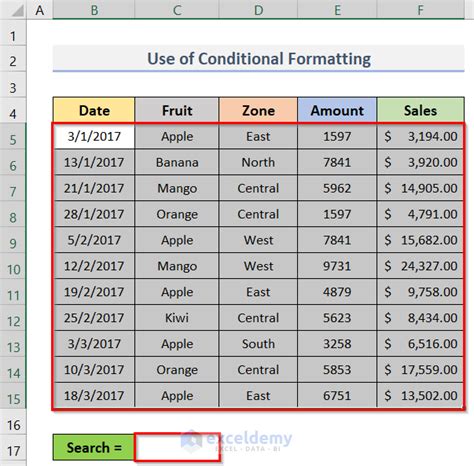The width and height of the screenshot is (474, 466).
Task: Click the sales cell $4,791.00
Action: pyautogui.click(x=420, y=214)
